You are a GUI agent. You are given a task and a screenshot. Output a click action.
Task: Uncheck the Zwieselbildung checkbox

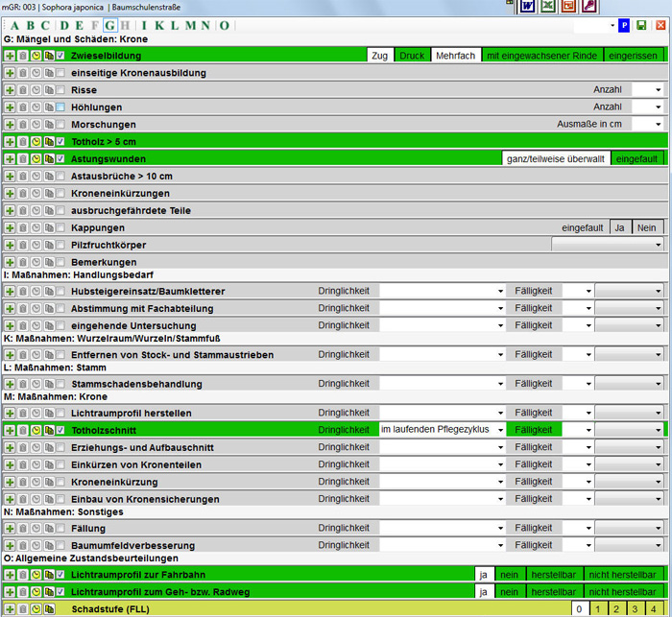coord(60,56)
